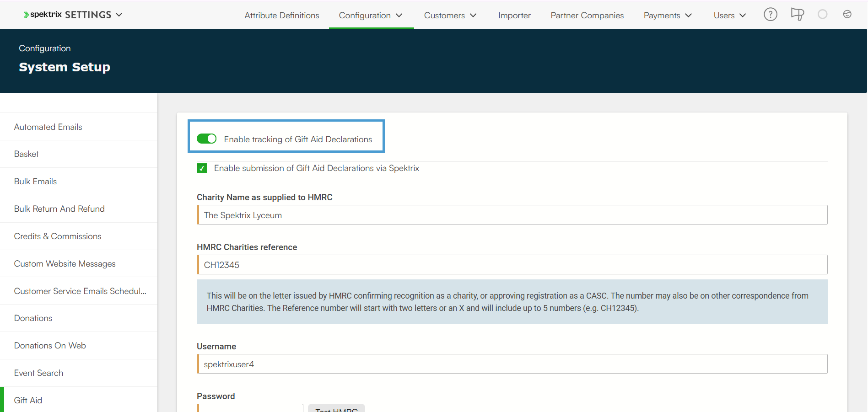This screenshot has height=412, width=868.
Task: Click the grey circle status icon
Action: point(823,15)
